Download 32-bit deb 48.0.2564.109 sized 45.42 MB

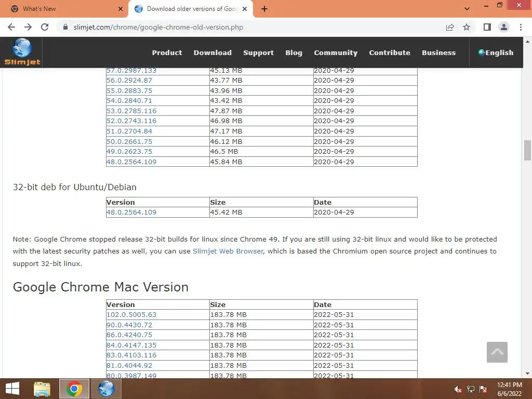(x=131, y=212)
